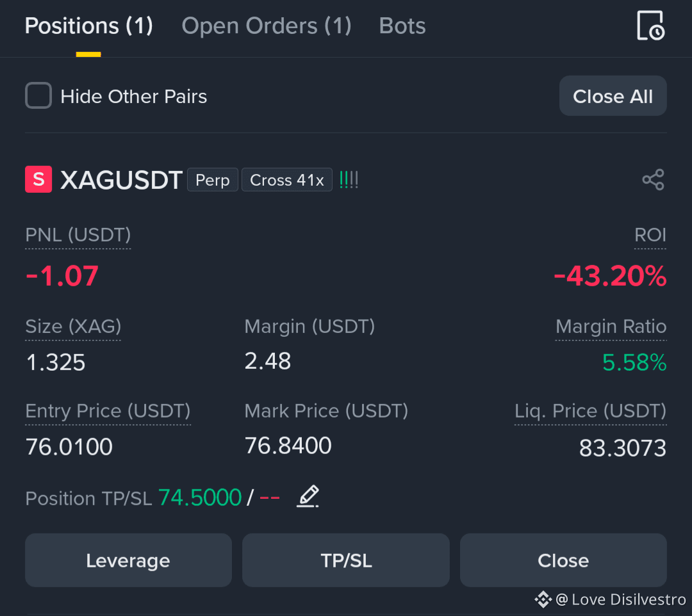
Task: Open the Cross 41x margin mode tag
Action: click(287, 180)
